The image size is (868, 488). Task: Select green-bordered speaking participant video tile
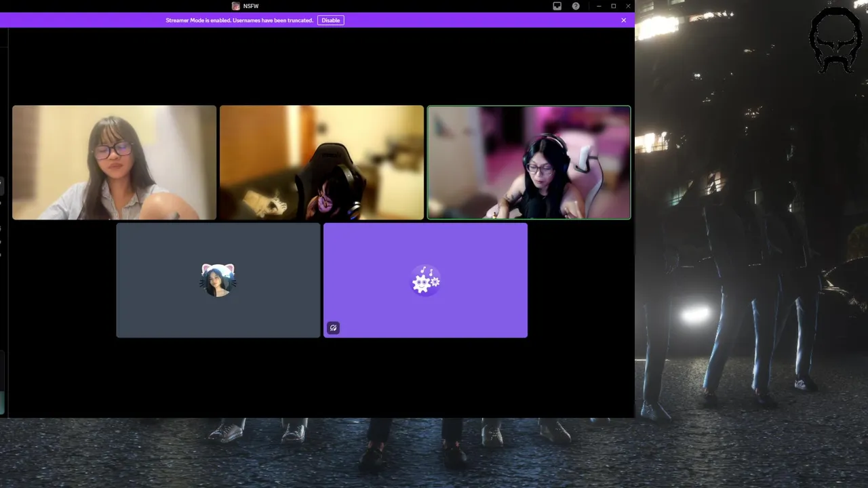529,163
